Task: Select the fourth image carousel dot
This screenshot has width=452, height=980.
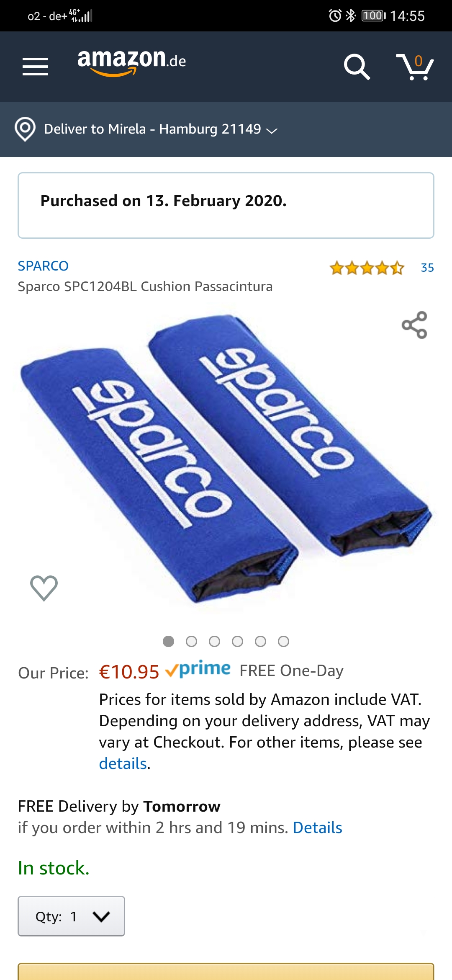Action: 237,642
